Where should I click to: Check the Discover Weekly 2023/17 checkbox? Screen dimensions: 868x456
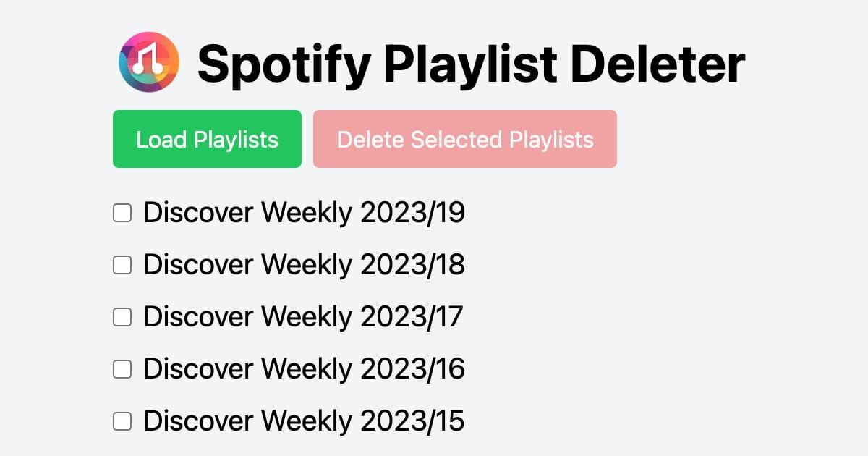(x=122, y=316)
